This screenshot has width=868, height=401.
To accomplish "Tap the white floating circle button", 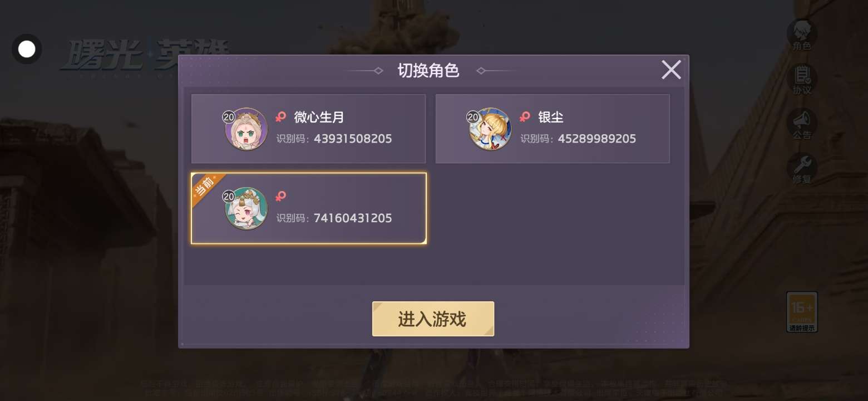I will tap(27, 49).
